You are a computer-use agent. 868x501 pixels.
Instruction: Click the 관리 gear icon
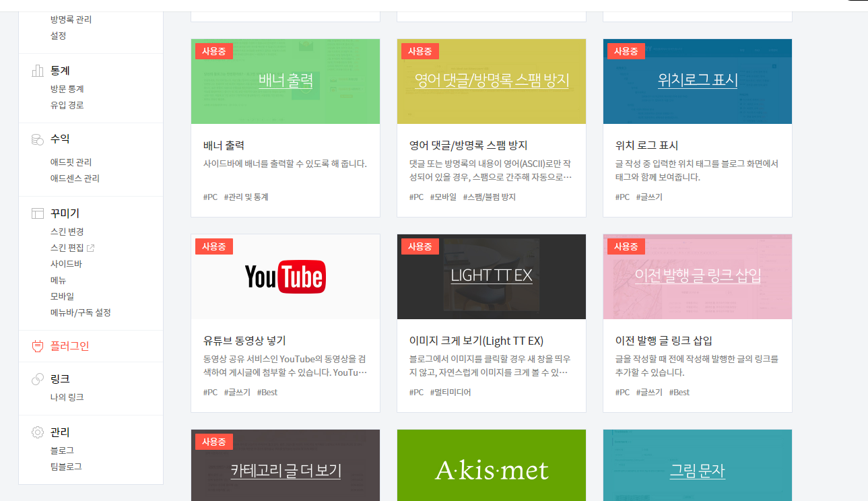(38, 432)
